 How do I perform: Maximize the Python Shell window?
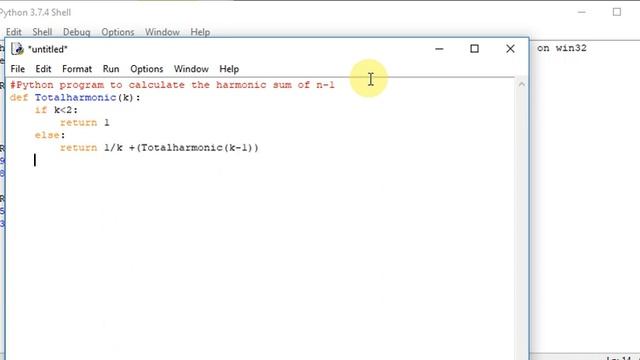point(617,12)
